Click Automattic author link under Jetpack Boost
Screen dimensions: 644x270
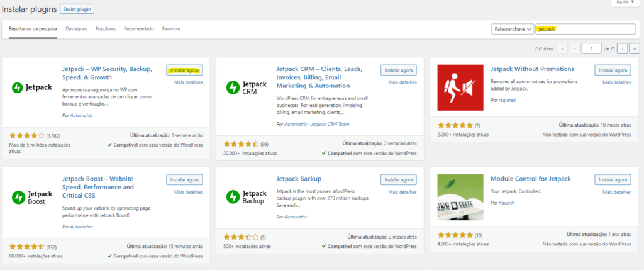(81, 227)
